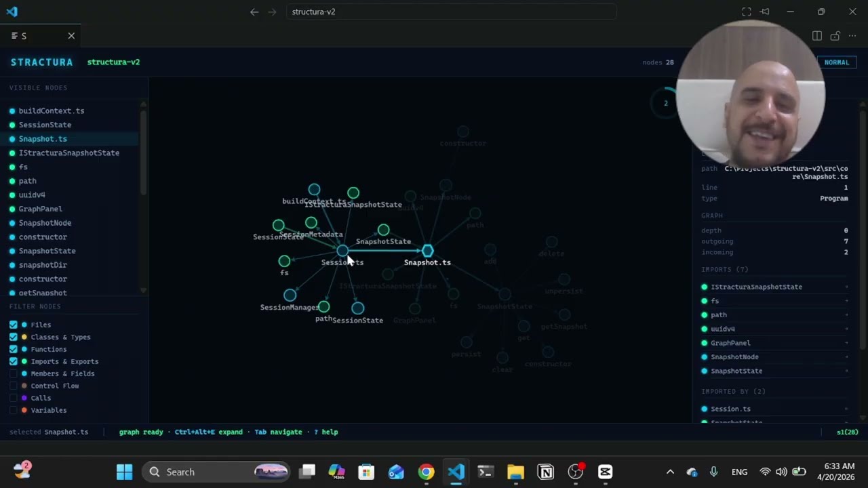Image resolution: width=868 pixels, height=488 pixels.
Task: Click 'Ctrl+Alt+E expand' status hint
Action: click(x=208, y=432)
